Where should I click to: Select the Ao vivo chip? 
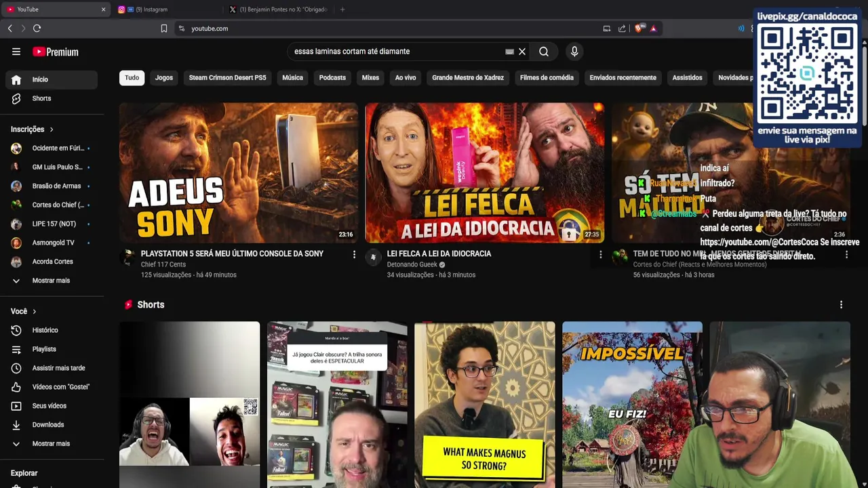(406, 78)
